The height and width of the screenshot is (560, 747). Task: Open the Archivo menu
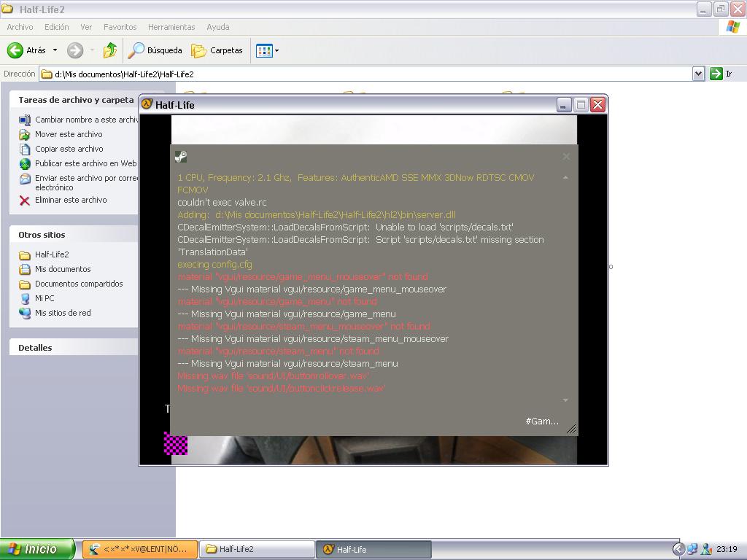[x=20, y=27]
